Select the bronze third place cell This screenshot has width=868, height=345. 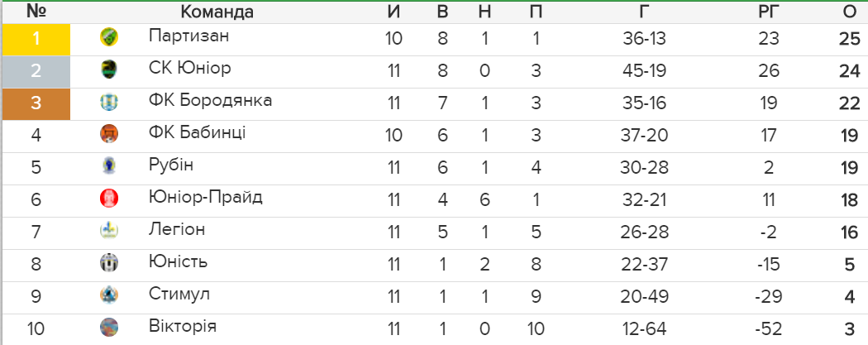coord(36,103)
